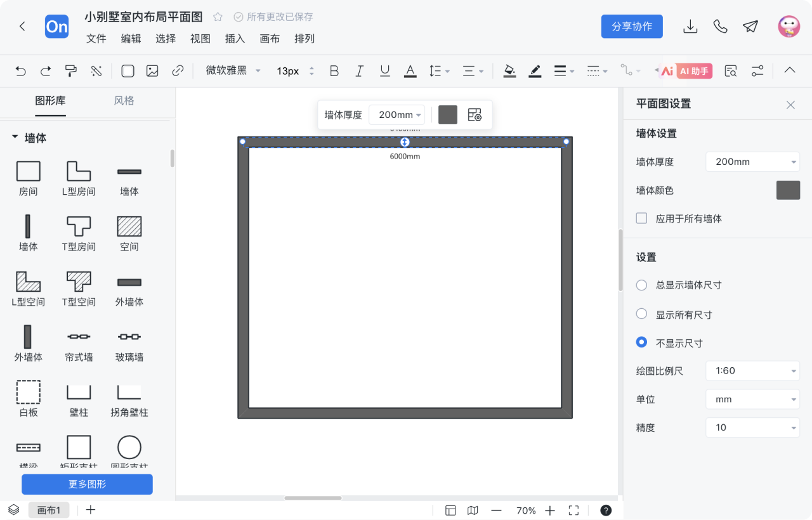Click the minimap icon in status bar
This screenshot has width=812, height=520.
click(x=473, y=510)
